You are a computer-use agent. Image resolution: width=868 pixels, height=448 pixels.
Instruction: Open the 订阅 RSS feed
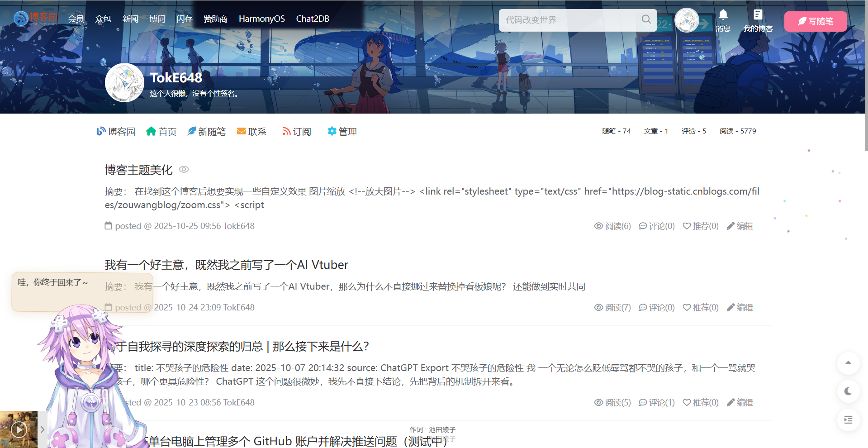(297, 132)
